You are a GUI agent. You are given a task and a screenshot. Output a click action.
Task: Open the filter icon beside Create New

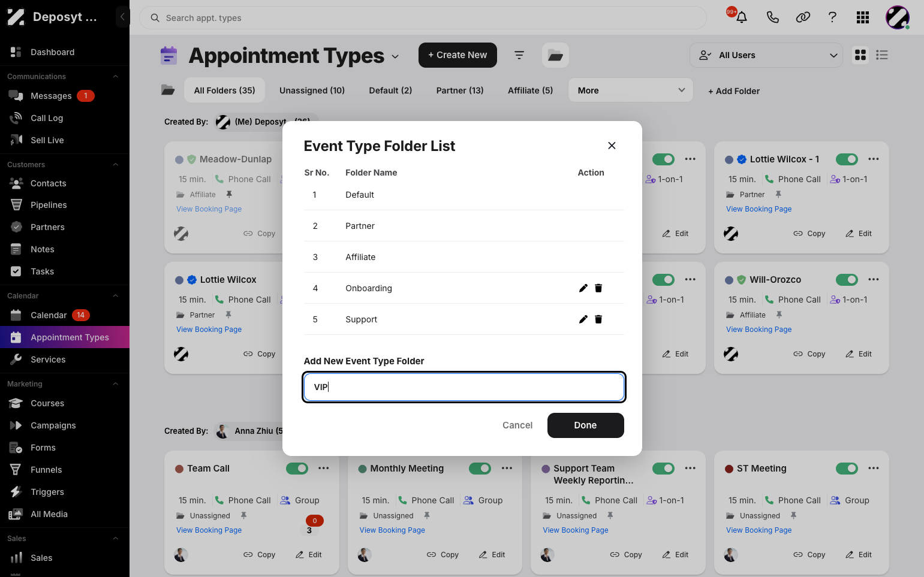pos(519,55)
